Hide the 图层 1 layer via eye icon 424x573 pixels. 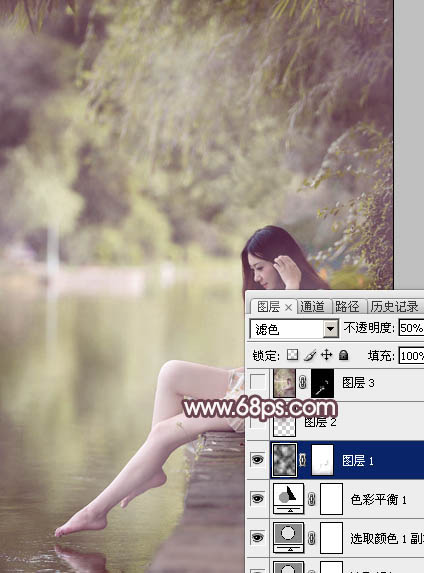[257, 460]
